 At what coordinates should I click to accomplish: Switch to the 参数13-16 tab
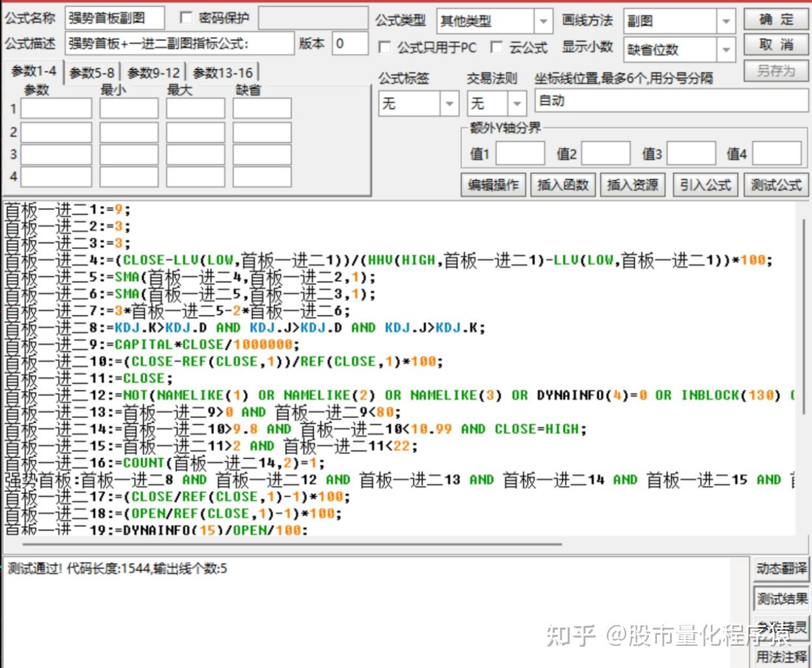tap(223, 73)
